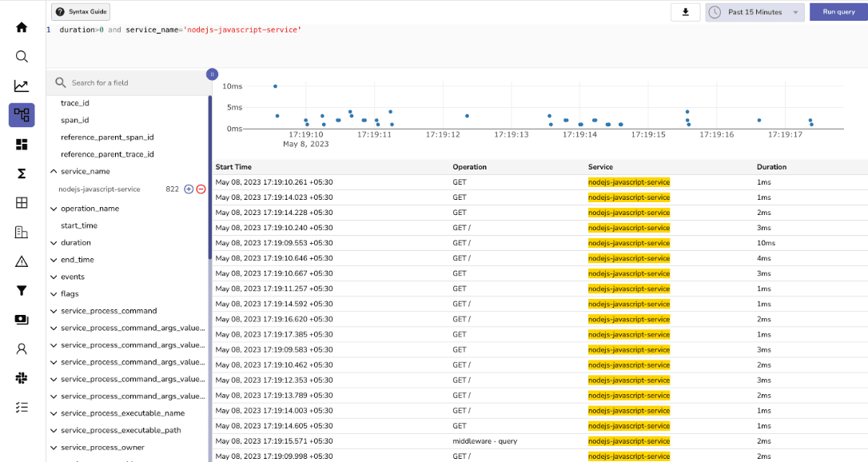868x462 pixels.
Task: Open the middleware - query trace row
Action: pyautogui.click(x=540, y=441)
